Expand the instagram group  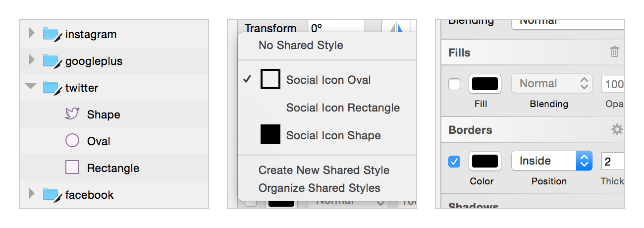[31, 33]
